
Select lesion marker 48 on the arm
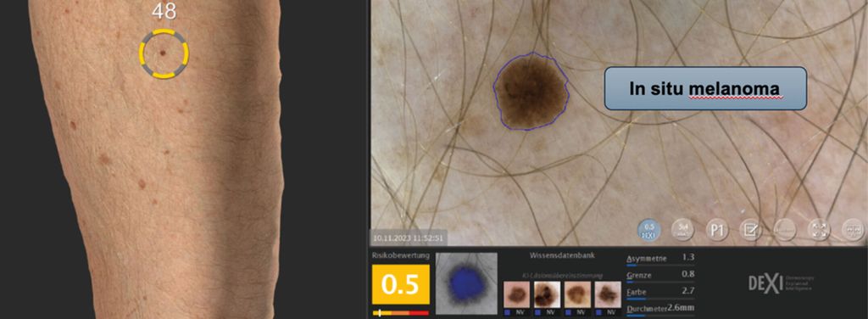164,53
